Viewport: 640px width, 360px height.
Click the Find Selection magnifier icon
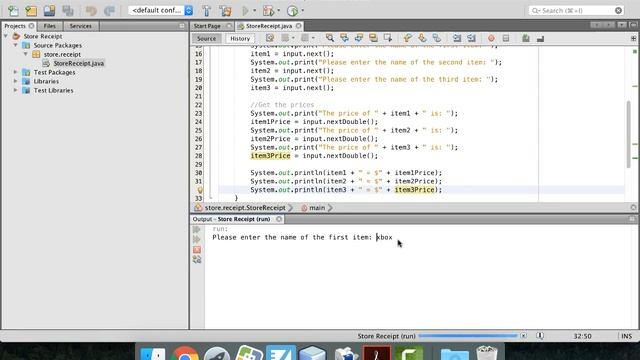330,38
